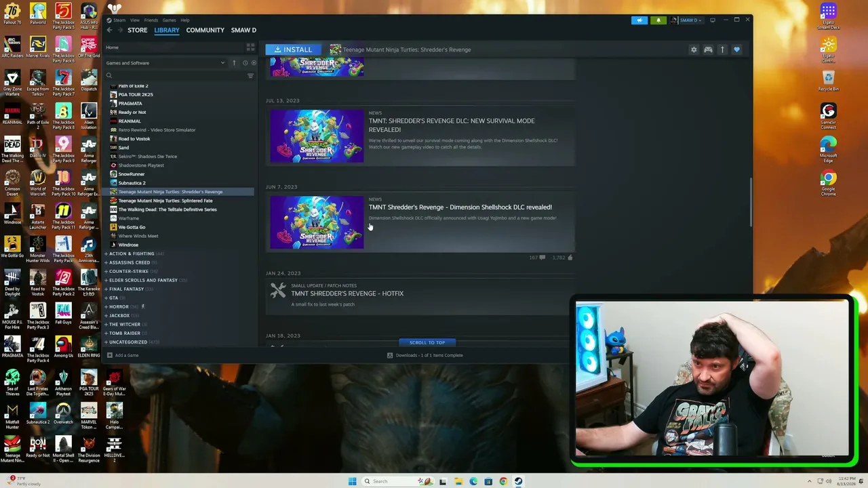Image resolution: width=868 pixels, height=488 pixels.
Task: Open game settings gear for TMNT
Action: tap(694, 49)
